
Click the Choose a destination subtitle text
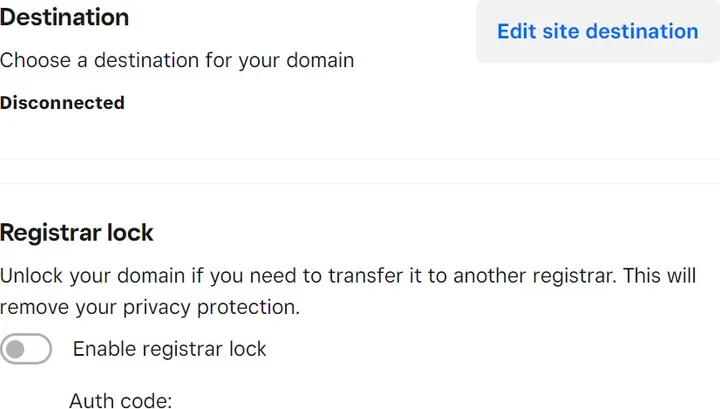point(177,60)
